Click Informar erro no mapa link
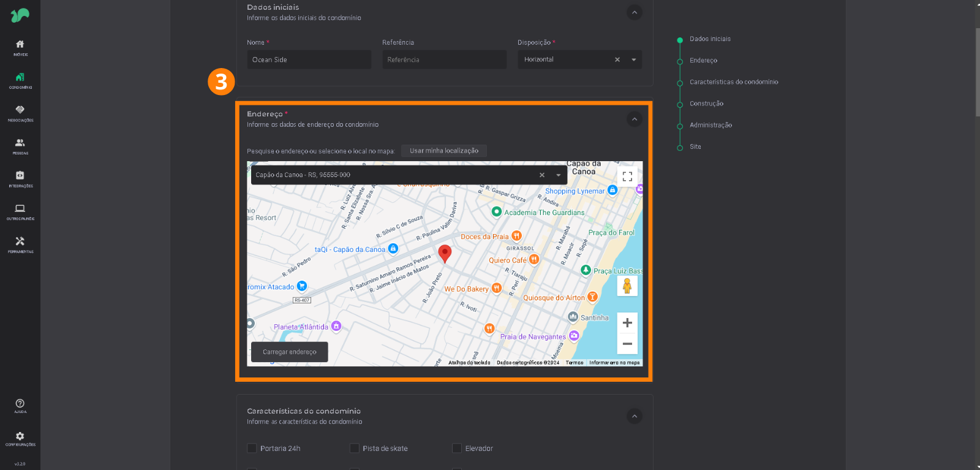The image size is (980, 470). (x=614, y=363)
